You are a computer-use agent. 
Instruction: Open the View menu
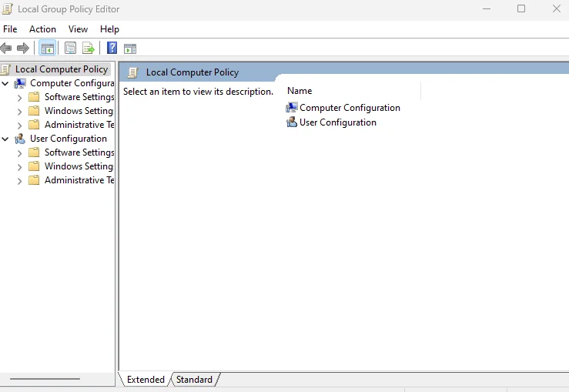click(78, 29)
